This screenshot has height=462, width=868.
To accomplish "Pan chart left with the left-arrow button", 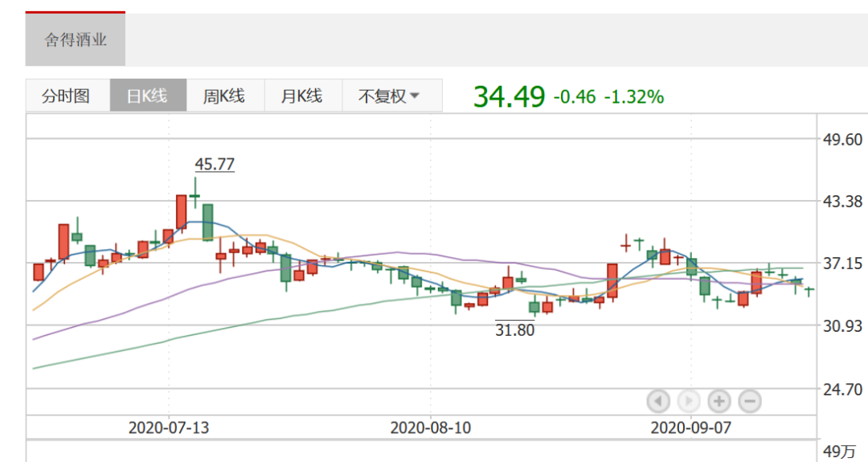I will pyautogui.click(x=658, y=401).
